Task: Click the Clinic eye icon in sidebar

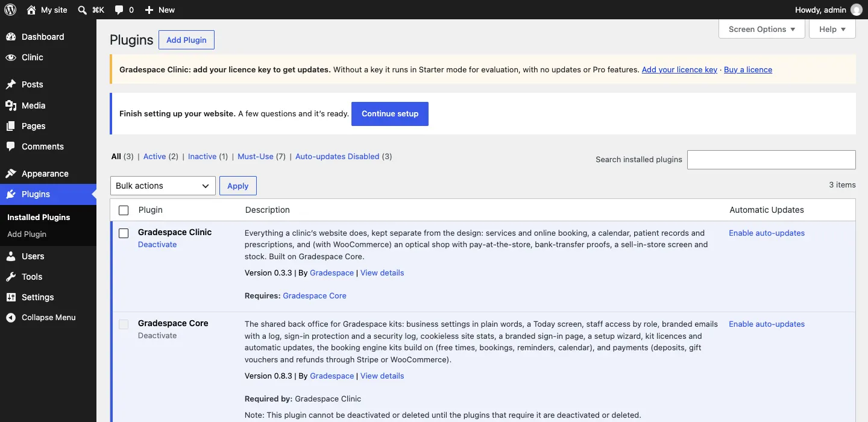Action: [11, 57]
